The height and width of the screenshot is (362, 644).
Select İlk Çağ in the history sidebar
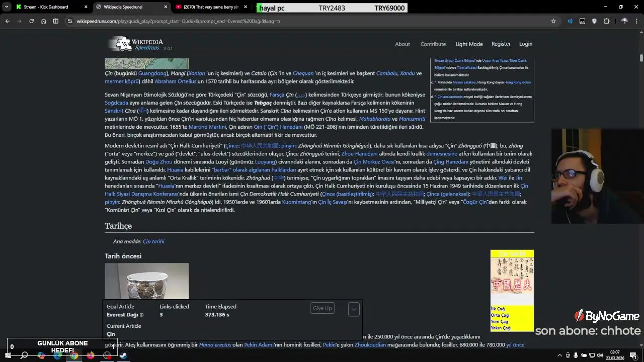(498, 309)
